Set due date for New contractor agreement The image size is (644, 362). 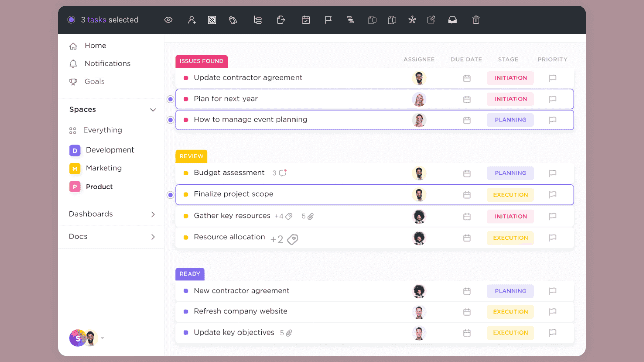467,291
